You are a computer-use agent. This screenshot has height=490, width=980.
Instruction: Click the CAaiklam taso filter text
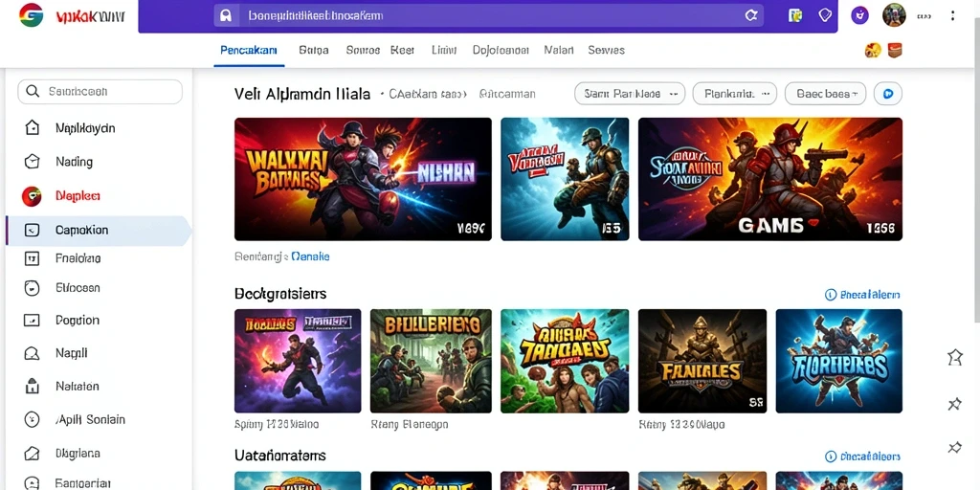pyautogui.click(x=428, y=95)
